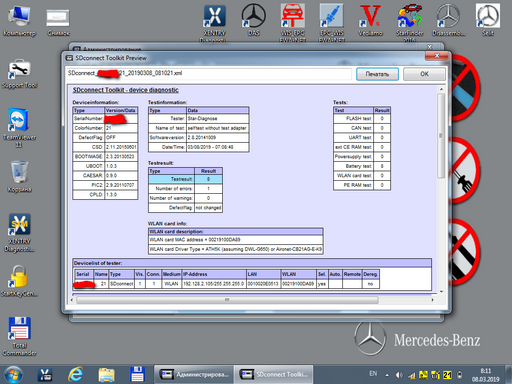The width and height of the screenshot is (512, 384).
Task: Click the scroll up arrow in preview
Action: point(441,89)
